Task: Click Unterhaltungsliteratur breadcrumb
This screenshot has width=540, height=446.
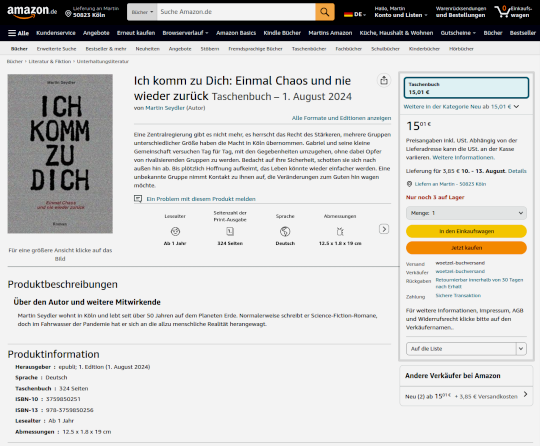Action: coord(103,61)
